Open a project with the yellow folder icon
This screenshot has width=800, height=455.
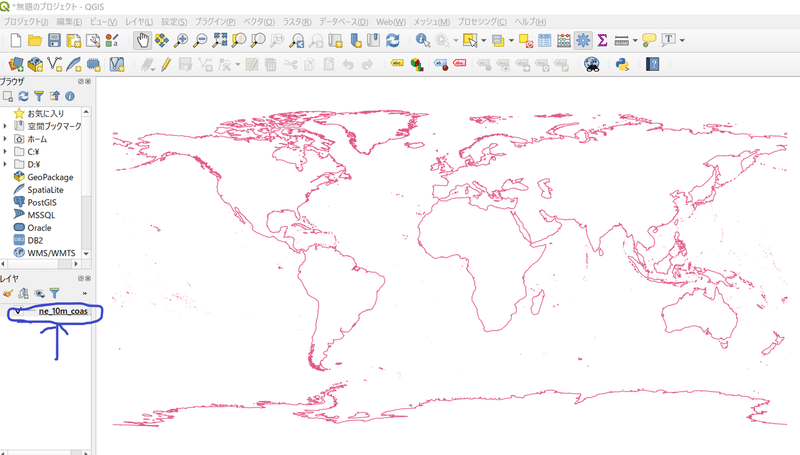point(35,40)
